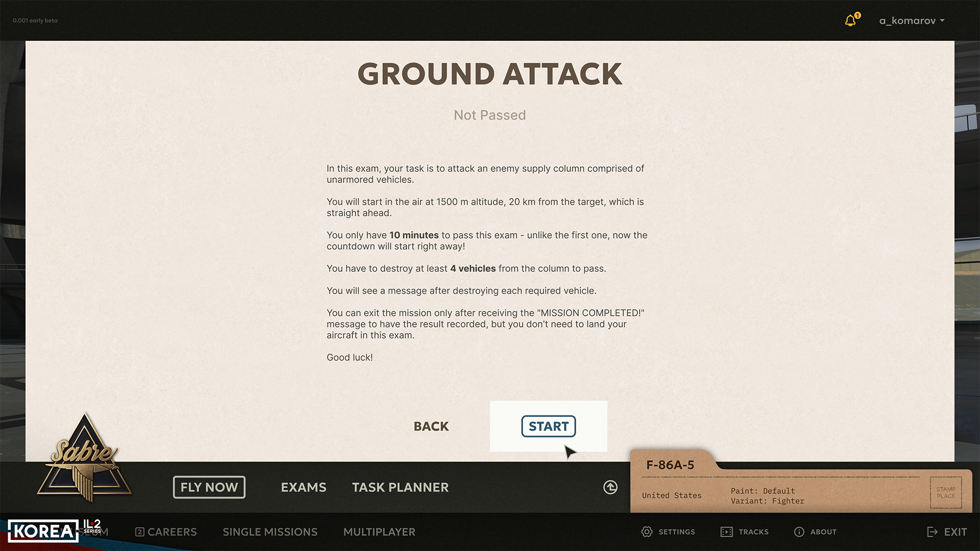Open About via info icon
The image size is (980, 551).
point(799,532)
